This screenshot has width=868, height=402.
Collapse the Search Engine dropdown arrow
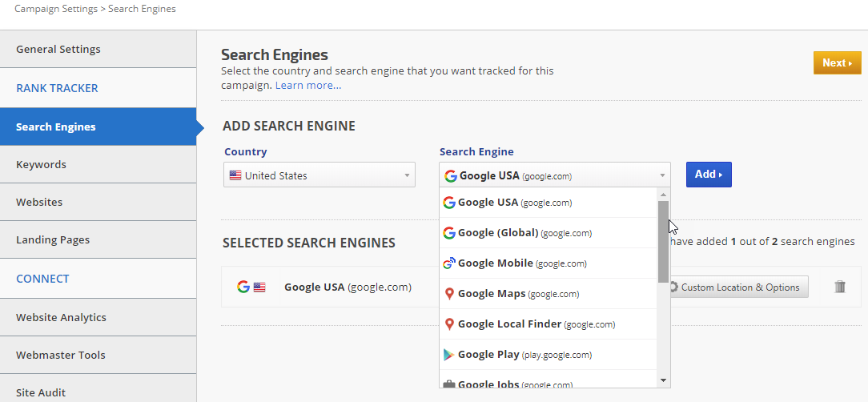pyautogui.click(x=662, y=175)
